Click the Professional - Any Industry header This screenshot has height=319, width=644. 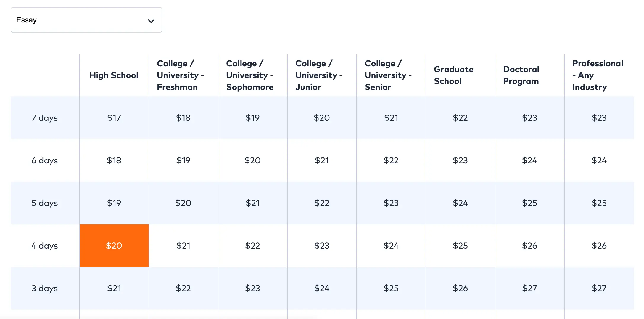coord(598,75)
